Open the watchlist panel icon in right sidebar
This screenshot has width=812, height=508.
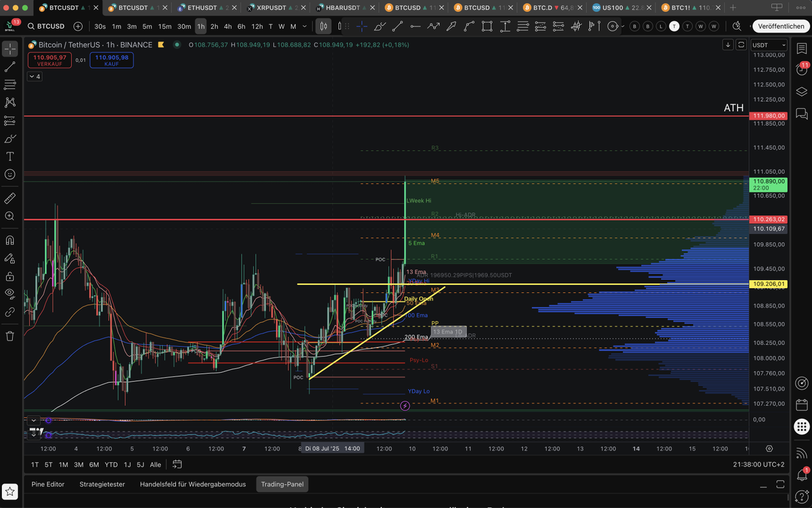801,49
